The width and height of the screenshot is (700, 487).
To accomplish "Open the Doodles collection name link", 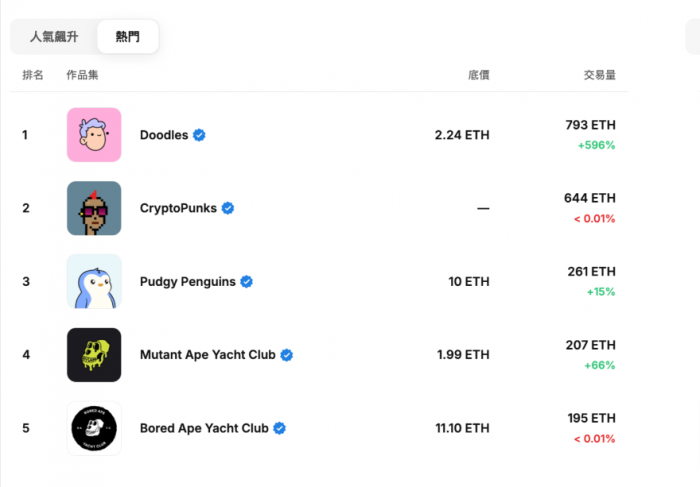I will click(x=164, y=135).
